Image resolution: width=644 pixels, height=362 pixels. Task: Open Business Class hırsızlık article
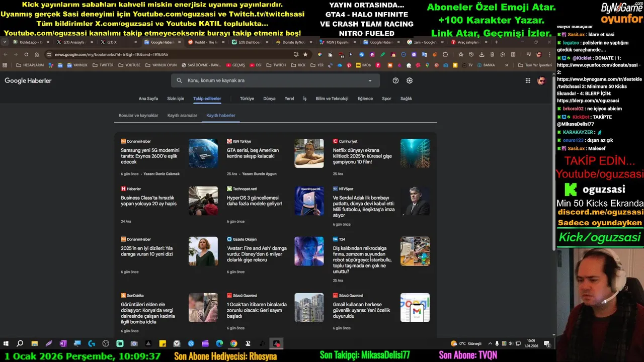pyautogui.click(x=148, y=201)
